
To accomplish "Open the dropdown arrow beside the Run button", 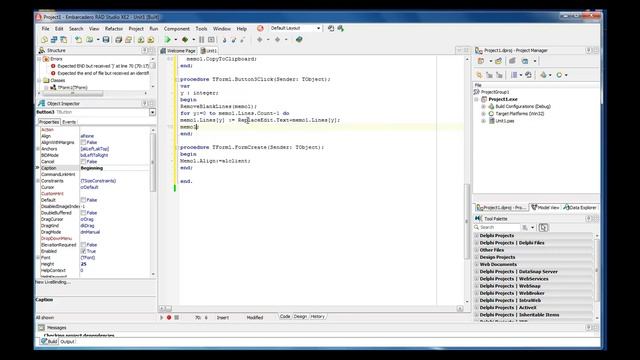I will pyautogui.click(x=176, y=40).
